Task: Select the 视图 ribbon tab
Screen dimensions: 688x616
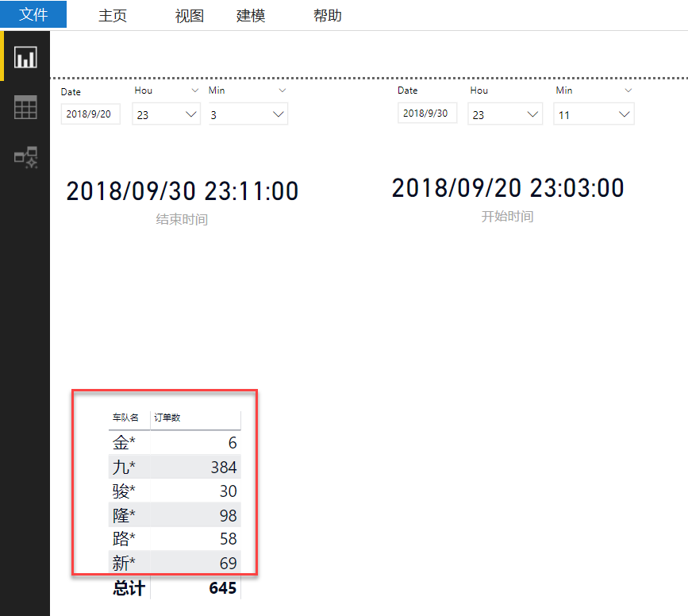Action: [x=190, y=16]
